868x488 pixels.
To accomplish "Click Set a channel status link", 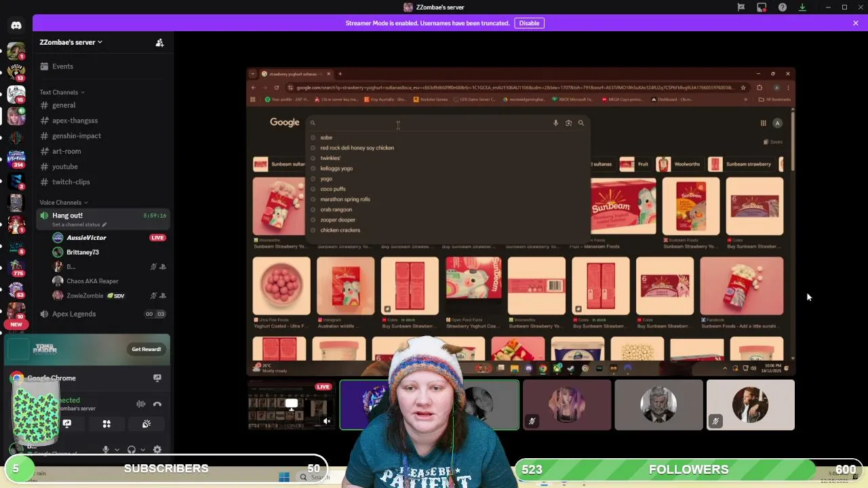I will coord(79,224).
